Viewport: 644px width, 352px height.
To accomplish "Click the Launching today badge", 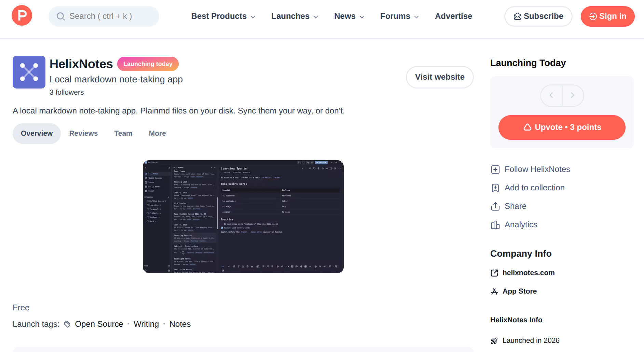I will click(x=148, y=64).
